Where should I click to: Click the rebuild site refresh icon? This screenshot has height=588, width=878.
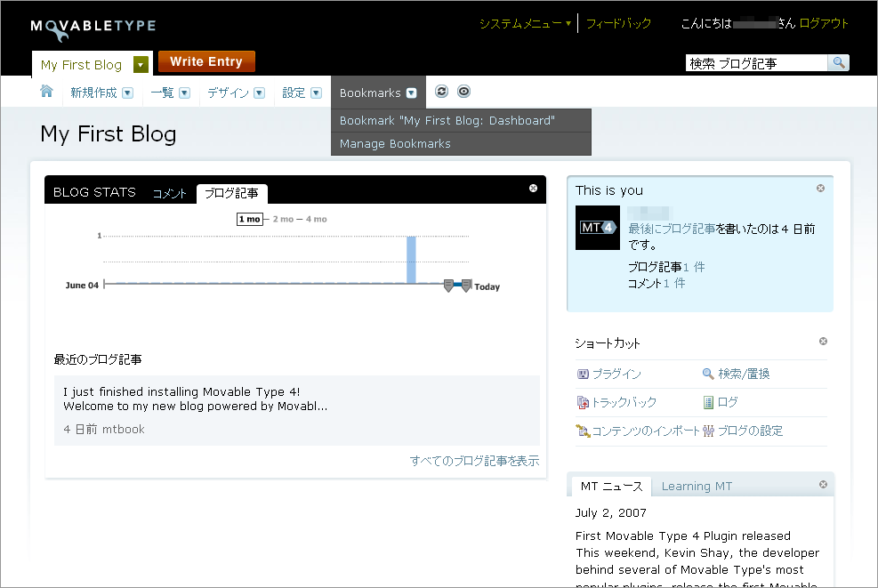coord(442,92)
